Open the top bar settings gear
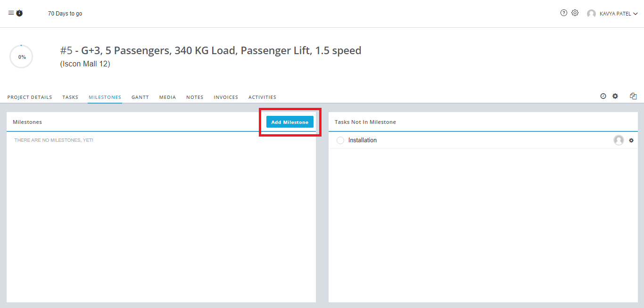Viewport: 644px width, 308px height. click(x=575, y=13)
